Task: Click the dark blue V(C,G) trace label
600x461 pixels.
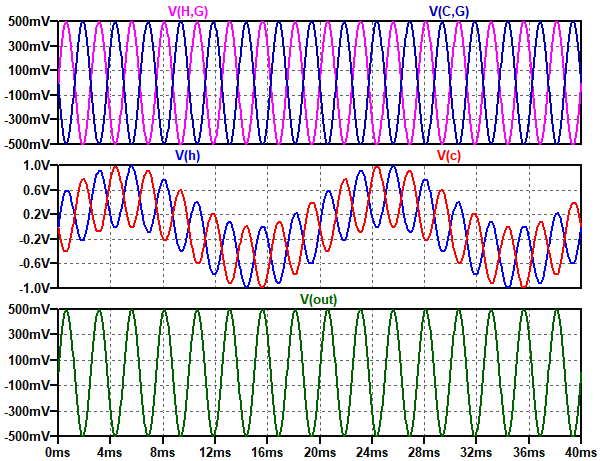Action: (x=451, y=10)
